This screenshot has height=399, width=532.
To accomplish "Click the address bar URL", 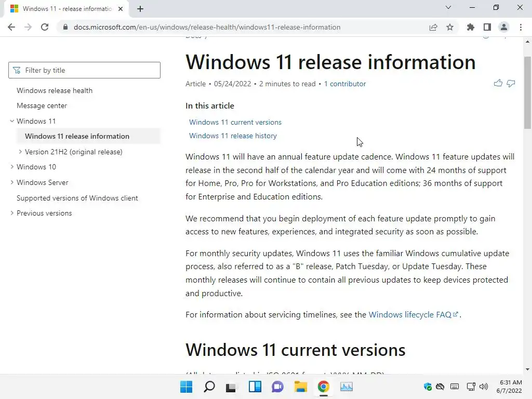I will pyautogui.click(x=207, y=27).
